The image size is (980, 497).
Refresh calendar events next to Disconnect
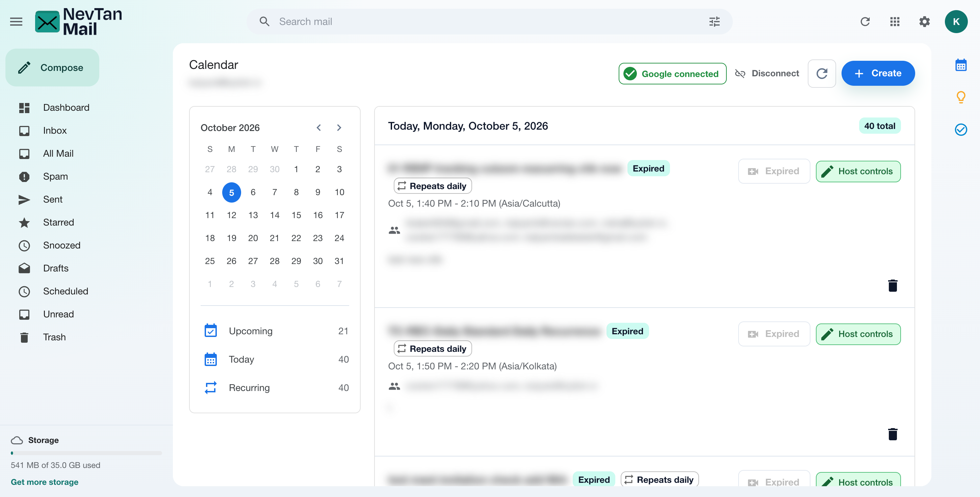(821, 73)
